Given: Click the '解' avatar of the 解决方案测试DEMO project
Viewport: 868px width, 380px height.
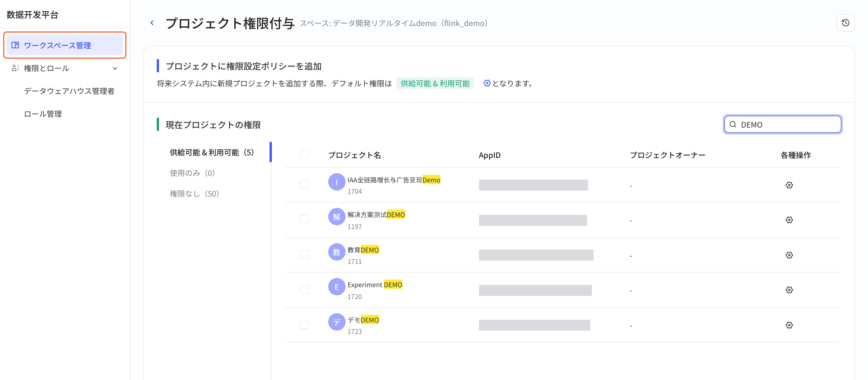Looking at the screenshot, I should (337, 217).
